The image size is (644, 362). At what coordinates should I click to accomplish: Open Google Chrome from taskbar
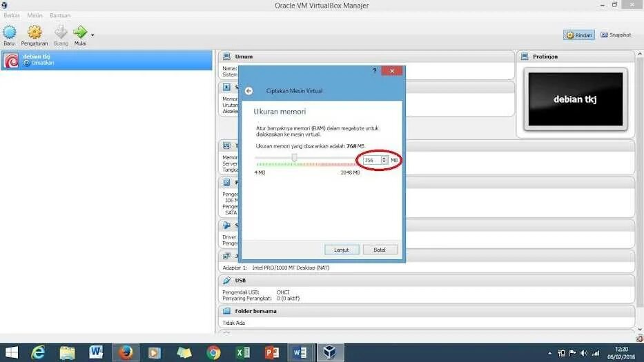point(213,352)
